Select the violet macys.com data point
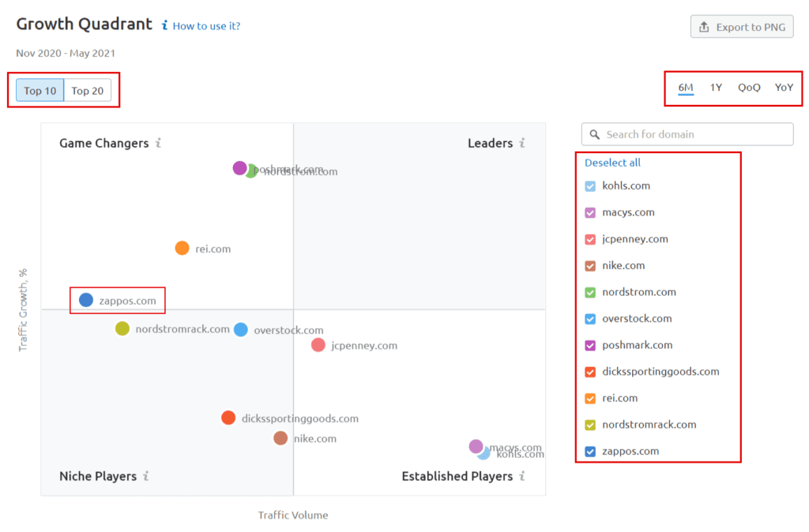Screen dimensions: 809x532 click(476, 447)
